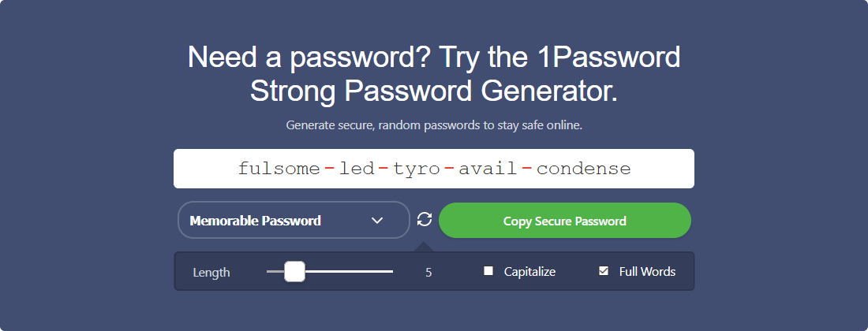Uncheck the Full Words checkbox
868x331 pixels.
[604, 271]
